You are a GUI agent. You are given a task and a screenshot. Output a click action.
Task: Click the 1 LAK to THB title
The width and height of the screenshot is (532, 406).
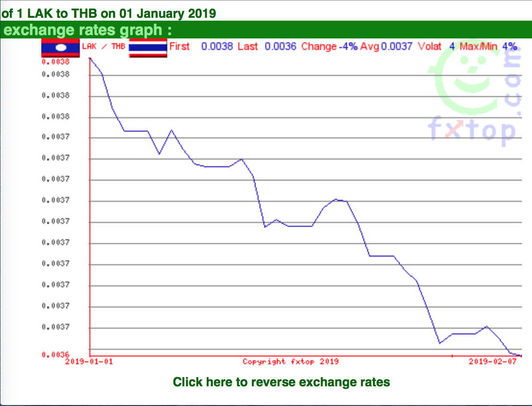[x=109, y=13]
